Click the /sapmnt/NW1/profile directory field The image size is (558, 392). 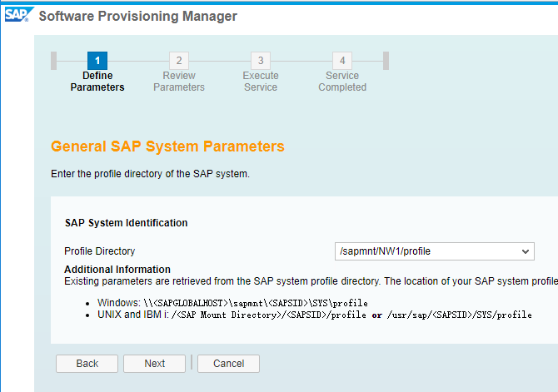point(434,251)
